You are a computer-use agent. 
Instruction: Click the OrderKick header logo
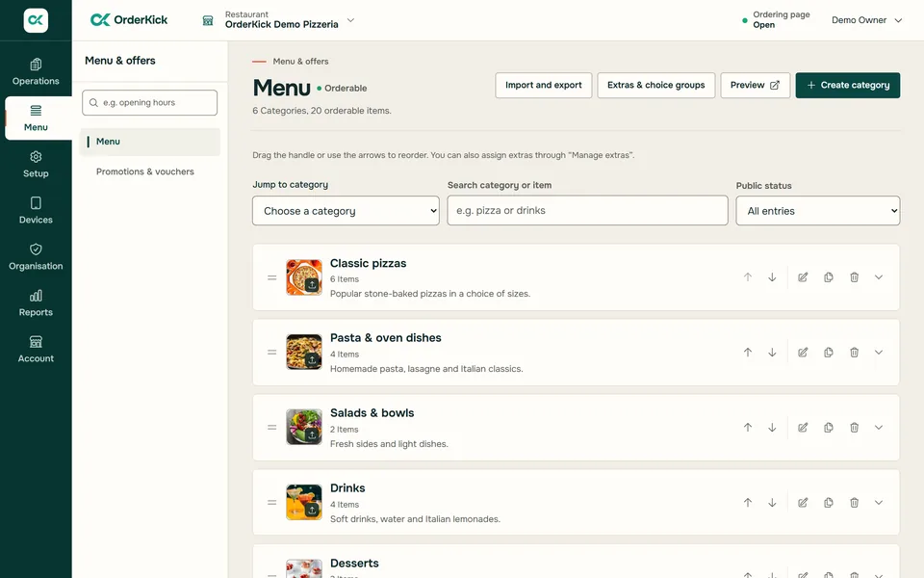(x=129, y=20)
